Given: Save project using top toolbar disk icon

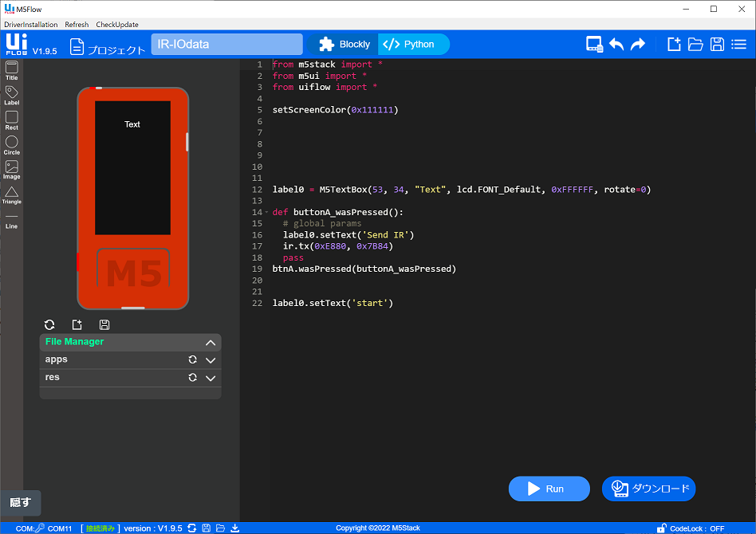Looking at the screenshot, I should (717, 45).
